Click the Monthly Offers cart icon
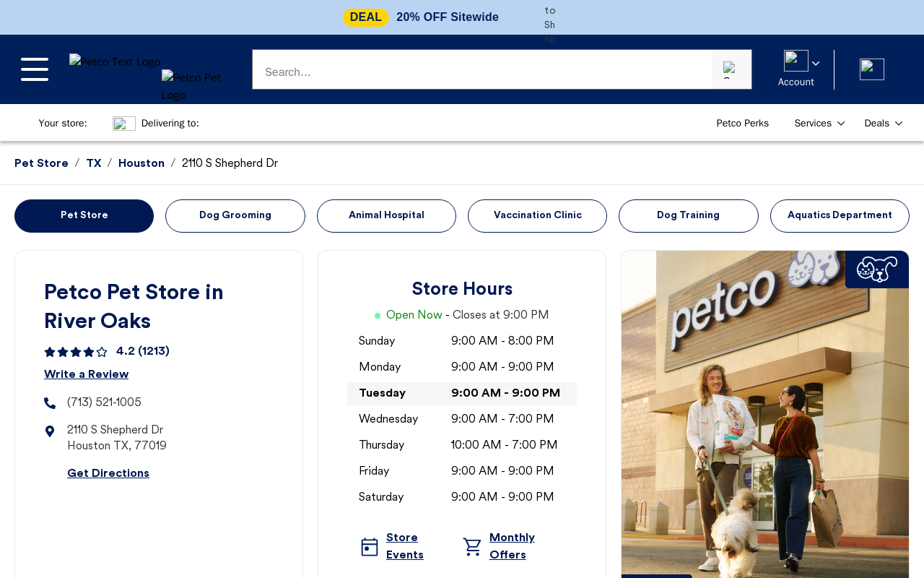 coord(472,547)
